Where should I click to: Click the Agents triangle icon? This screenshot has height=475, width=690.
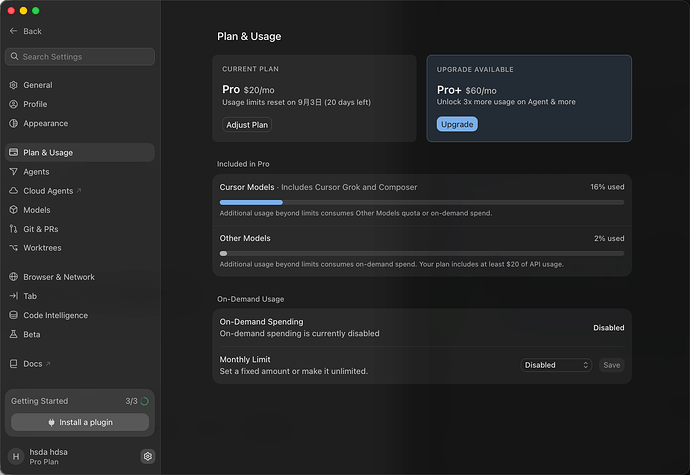[14, 172]
